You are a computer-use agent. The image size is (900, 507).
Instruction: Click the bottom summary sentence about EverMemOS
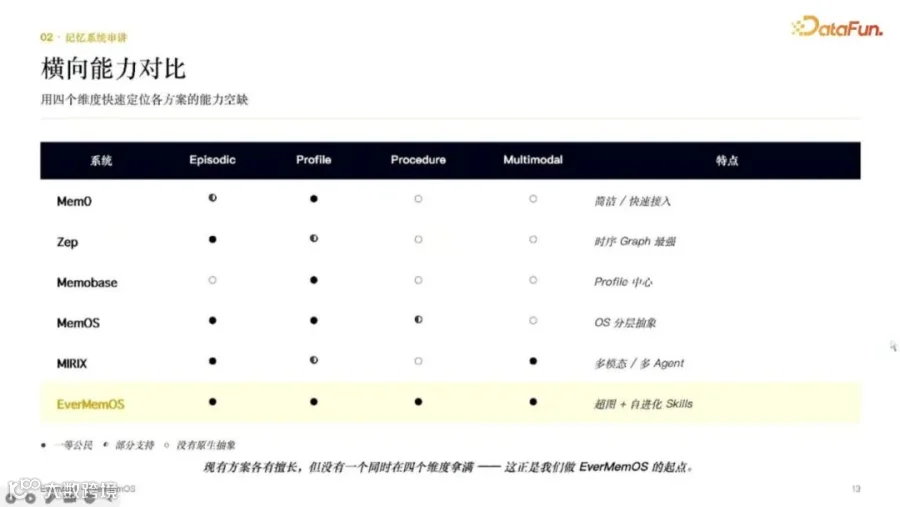448,467
